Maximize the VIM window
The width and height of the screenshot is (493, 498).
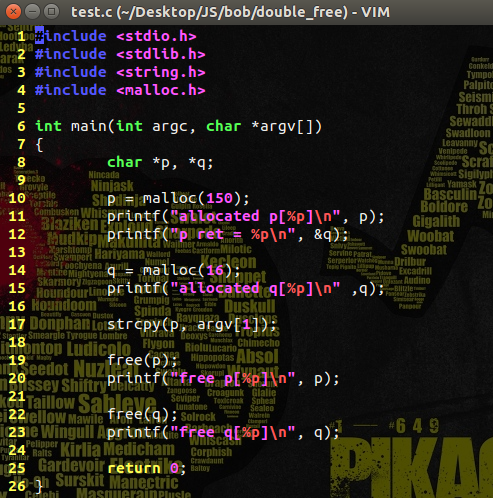[51, 12]
